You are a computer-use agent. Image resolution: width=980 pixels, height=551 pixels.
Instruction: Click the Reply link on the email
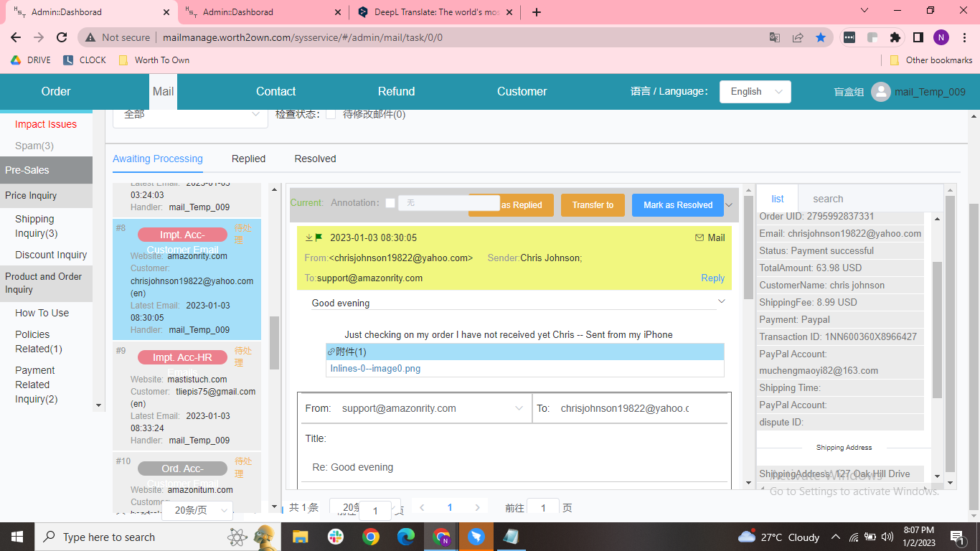[712, 278]
